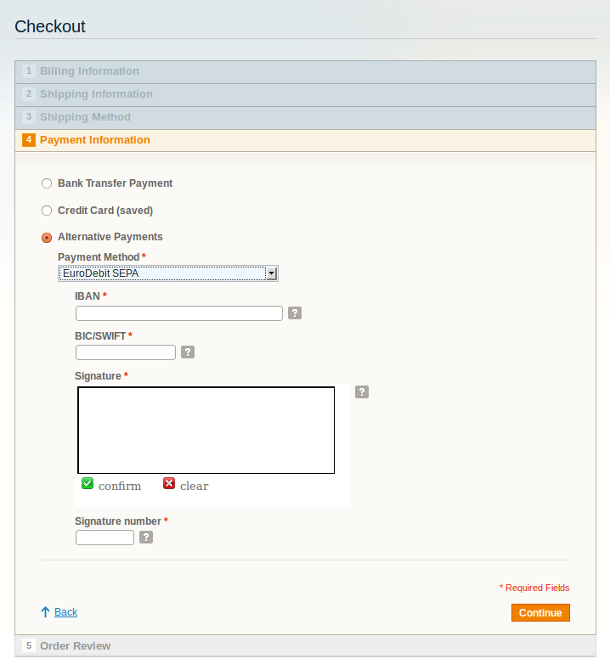Click the orange step 4 number badge
The width and height of the screenshot is (610, 670).
(x=29, y=140)
